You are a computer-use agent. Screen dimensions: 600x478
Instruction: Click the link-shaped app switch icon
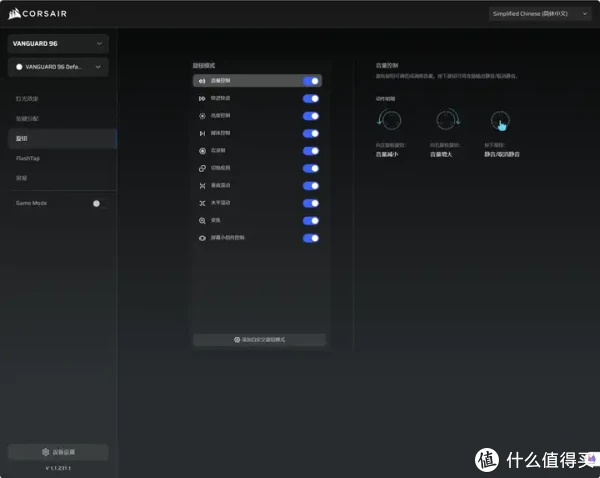coord(202,168)
